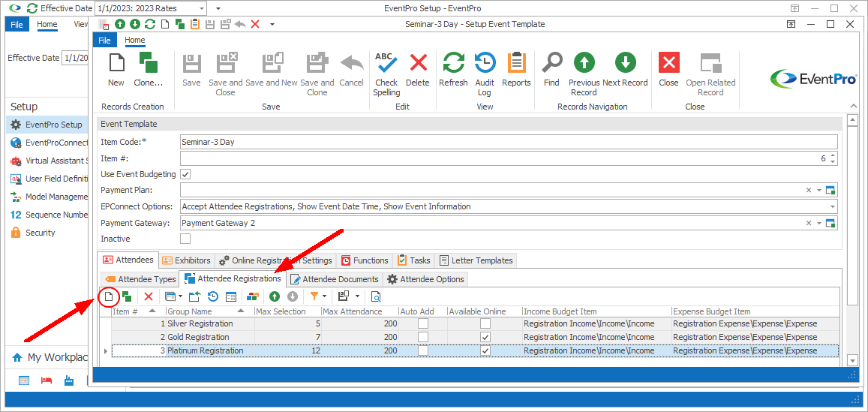This screenshot has width=868, height=412.
Task: Sort by Group Name column header
Action: coord(210,311)
